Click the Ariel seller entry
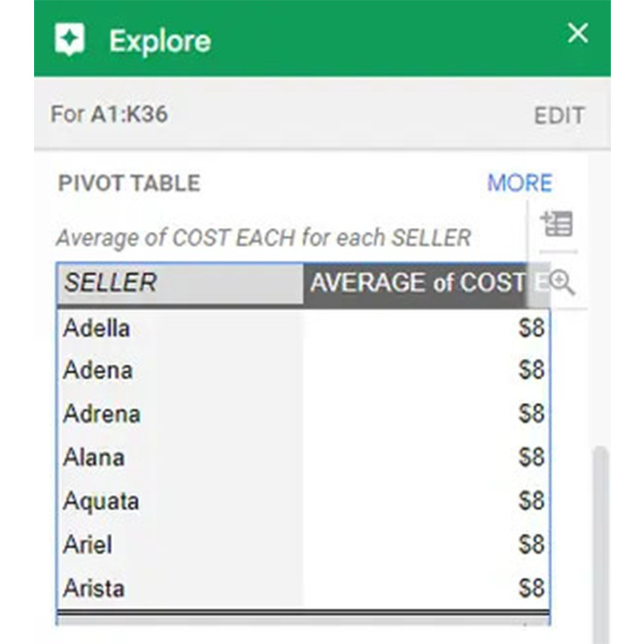This screenshot has height=644, width=644. click(x=87, y=544)
